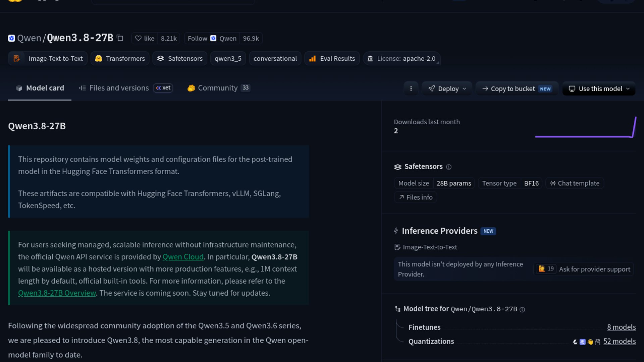Screen dimensions: 644x362
Task: Click the Tensor type BF16 badge
Action: pos(510,183)
